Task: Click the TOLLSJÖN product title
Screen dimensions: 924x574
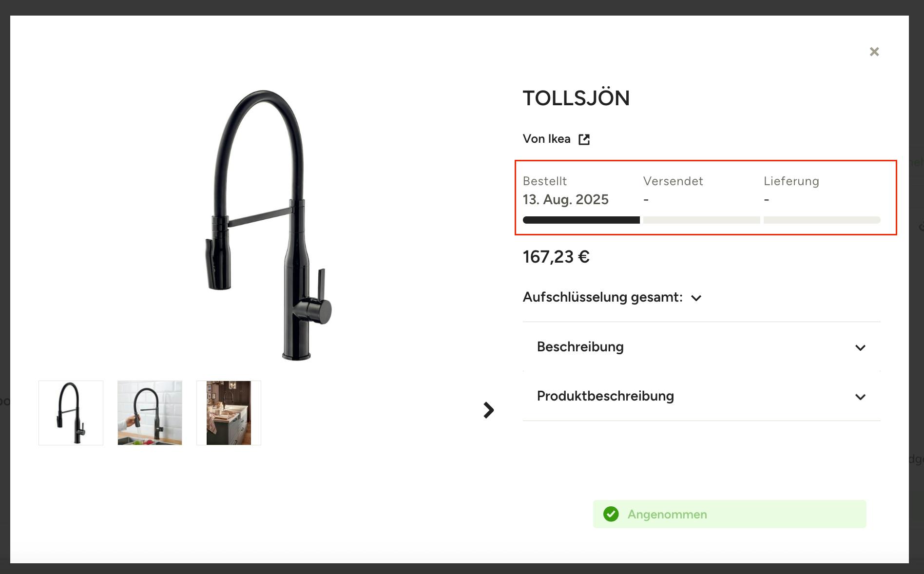Action: (576, 98)
